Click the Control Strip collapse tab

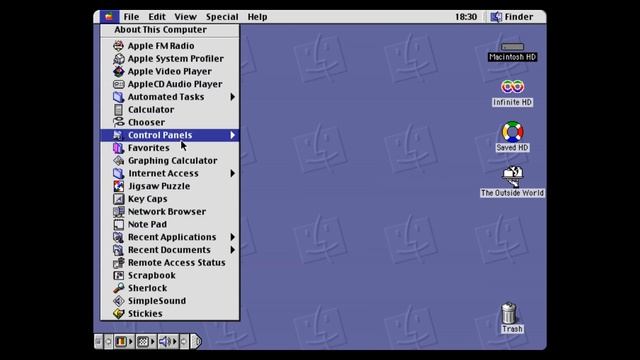click(197, 342)
